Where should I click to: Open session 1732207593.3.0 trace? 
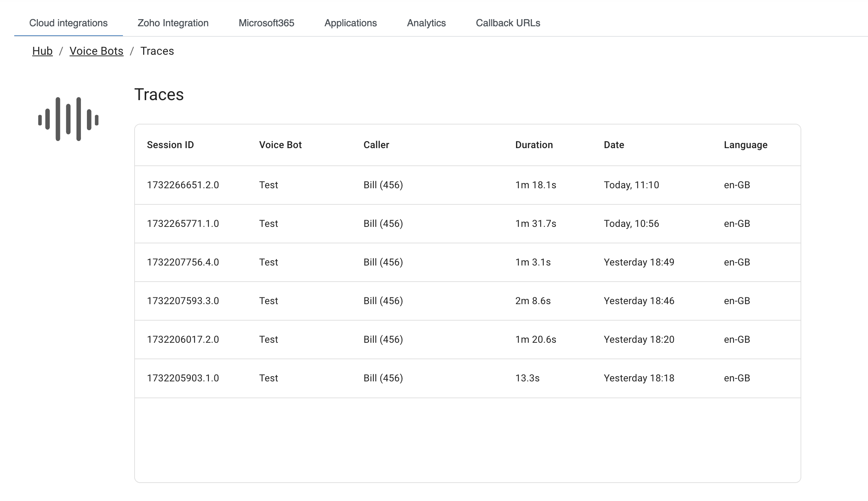(x=183, y=301)
